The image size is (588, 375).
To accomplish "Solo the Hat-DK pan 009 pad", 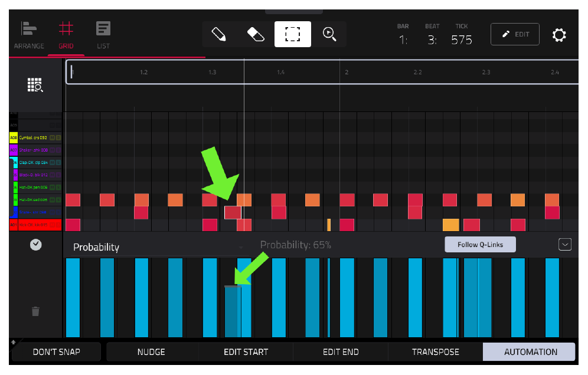I will click(58, 187).
